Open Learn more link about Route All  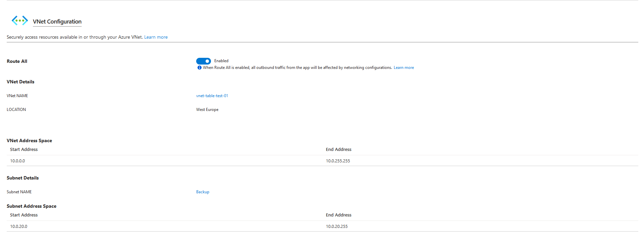[x=403, y=68]
